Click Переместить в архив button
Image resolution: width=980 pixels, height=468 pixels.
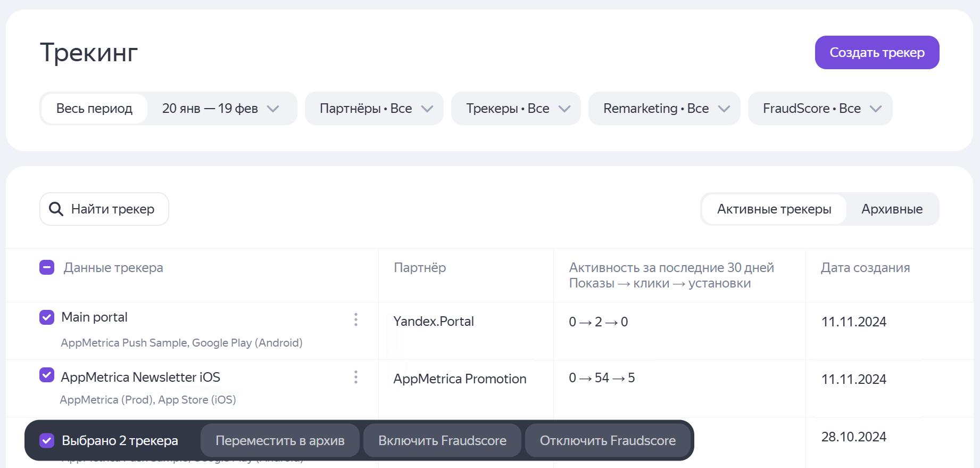[x=280, y=440]
